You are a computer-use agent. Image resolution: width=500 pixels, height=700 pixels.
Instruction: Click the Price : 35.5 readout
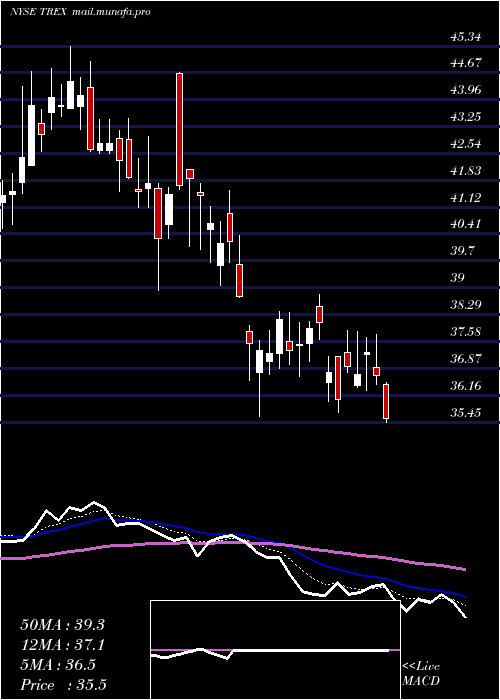point(63,685)
